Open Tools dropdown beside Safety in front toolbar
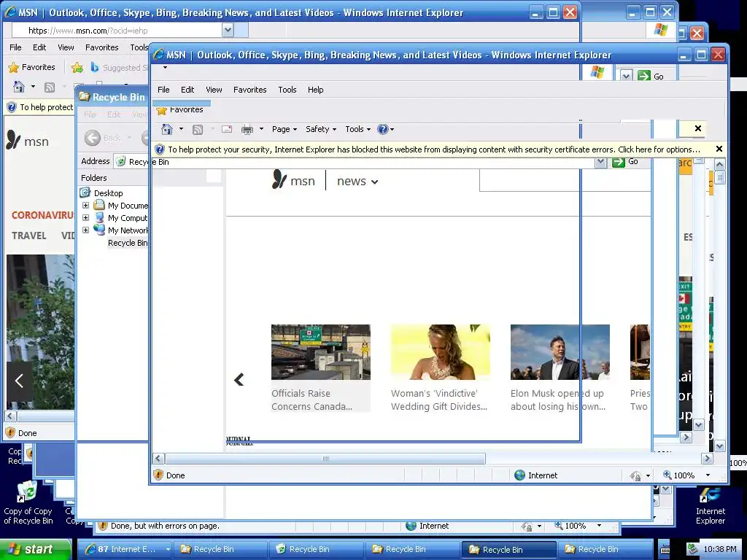This screenshot has height=560, width=747. 357,129
